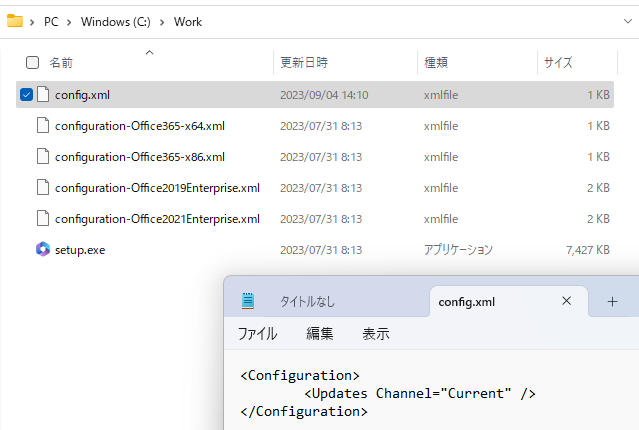Click the 2 KB size of Office2019Enterprise
Screen dimensions: 639x430
(598, 188)
